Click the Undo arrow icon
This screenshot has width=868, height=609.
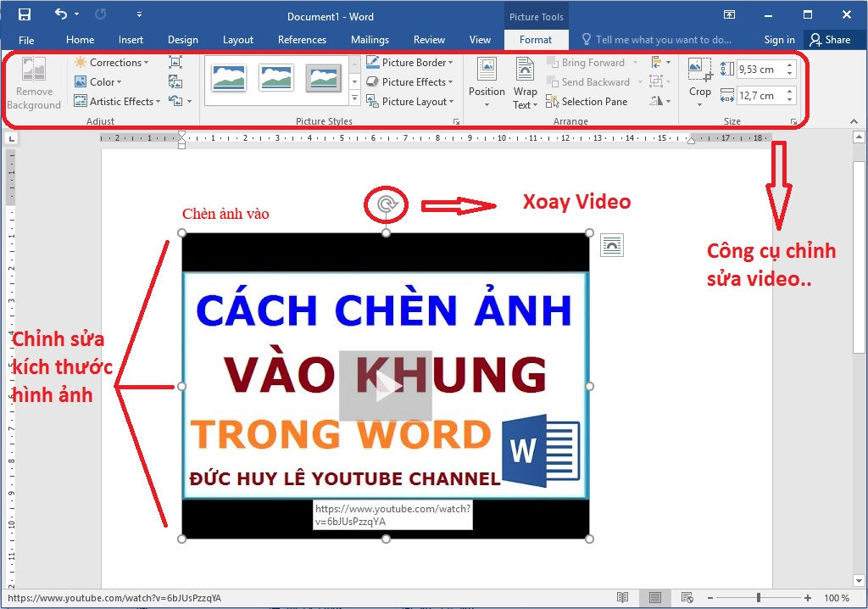60,14
